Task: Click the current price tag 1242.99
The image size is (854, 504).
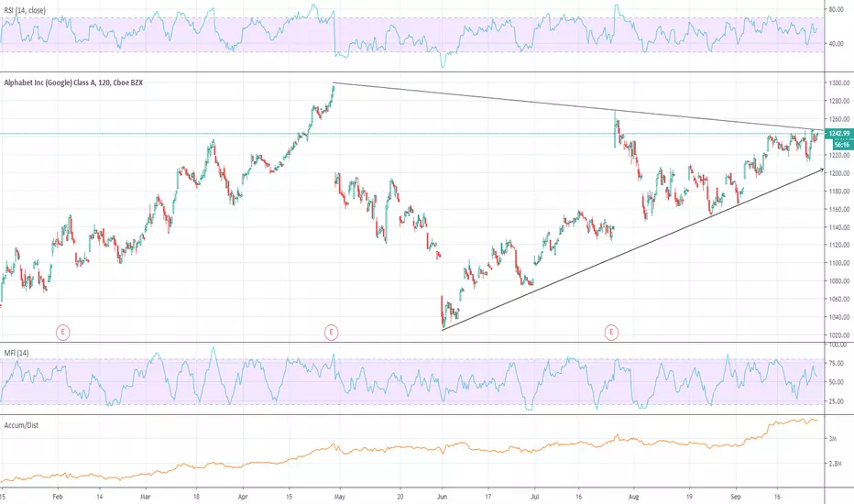Action: [838, 134]
